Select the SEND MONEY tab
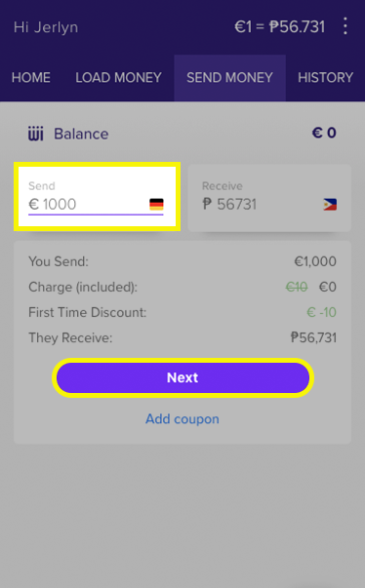The image size is (365, 588). (x=229, y=78)
